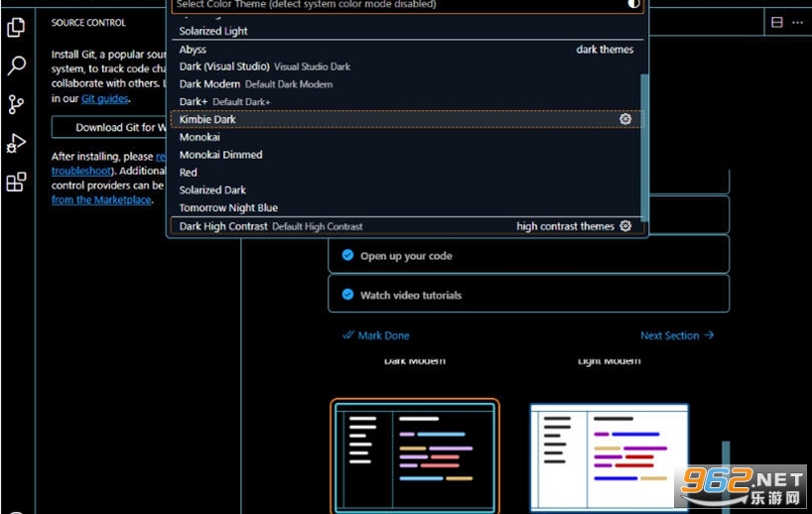Select the Light Modern theme thumbnail
This screenshot has width=812, height=514.
coord(609,458)
